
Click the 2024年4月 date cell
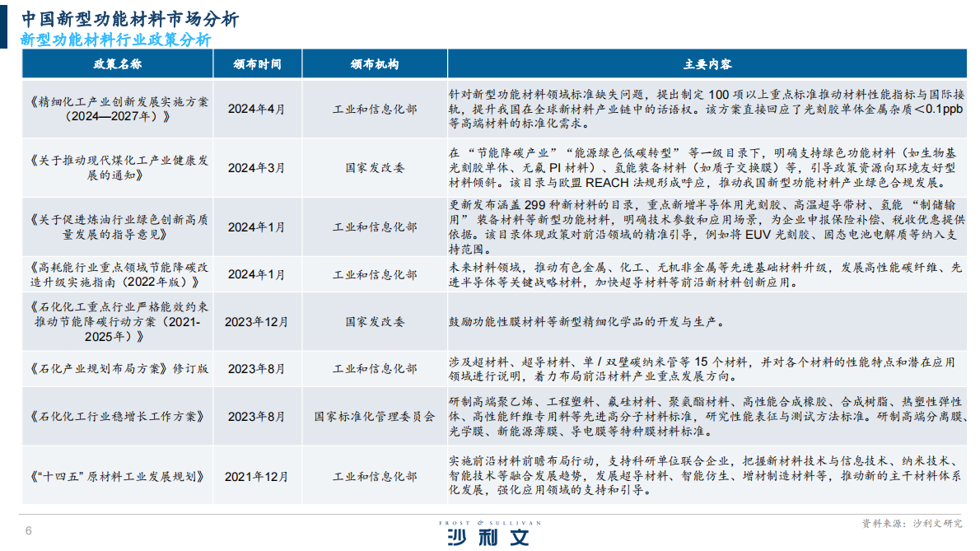coord(255,109)
